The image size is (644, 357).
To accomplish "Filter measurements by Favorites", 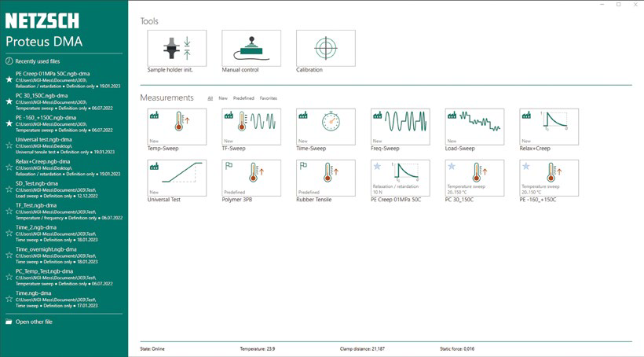I will pos(268,98).
